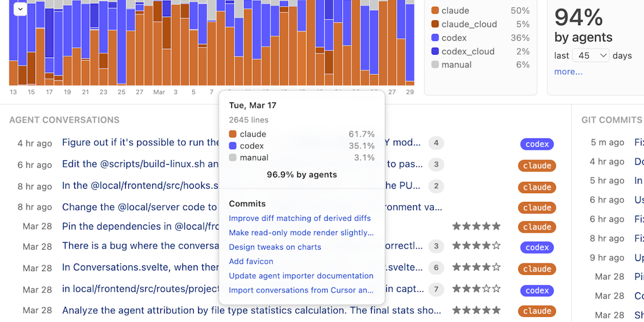Screen dimensions: 644x322
Task: Open "Improve diff matching of derived diffs" commit
Action: 299,218
